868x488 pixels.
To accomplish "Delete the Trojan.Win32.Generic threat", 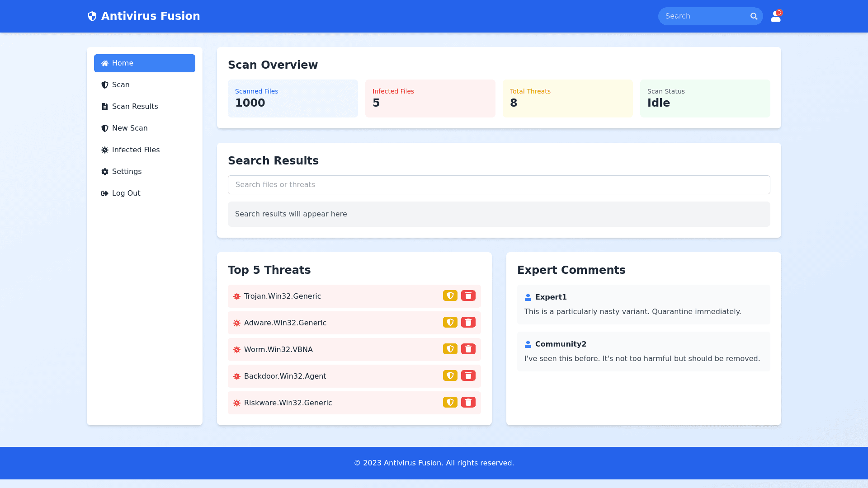I will tap(468, 296).
